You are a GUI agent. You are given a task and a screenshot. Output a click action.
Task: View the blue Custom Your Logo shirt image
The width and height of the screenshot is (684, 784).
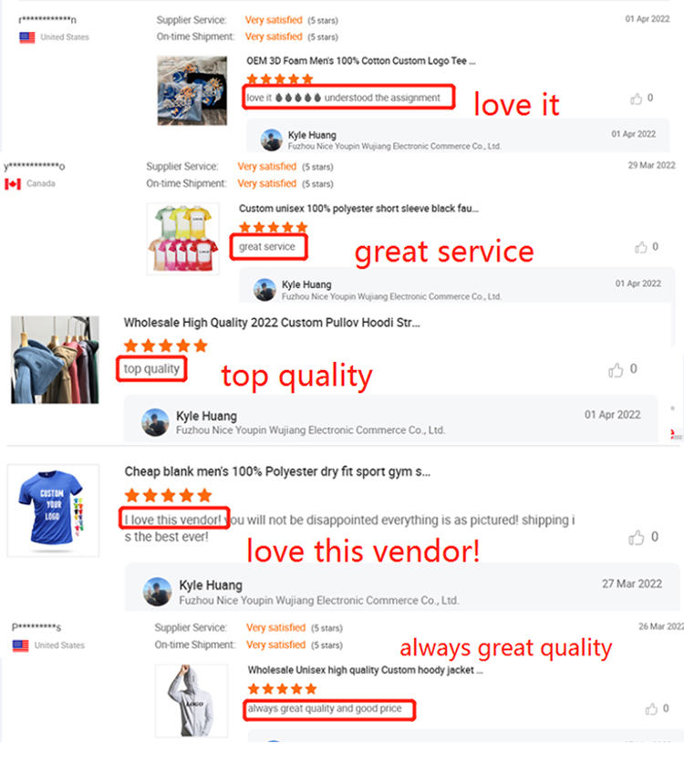[53, 511]
